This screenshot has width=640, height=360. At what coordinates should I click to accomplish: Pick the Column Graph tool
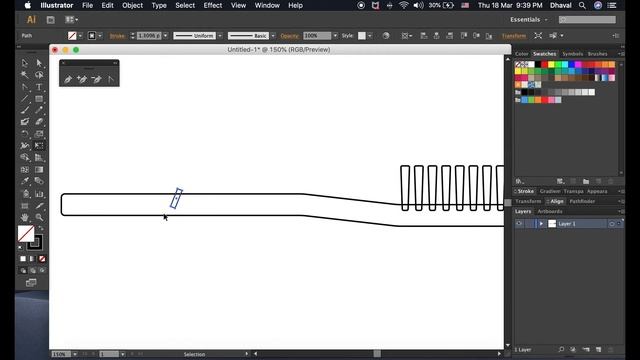pyautogui.click(x=39, y=194)
